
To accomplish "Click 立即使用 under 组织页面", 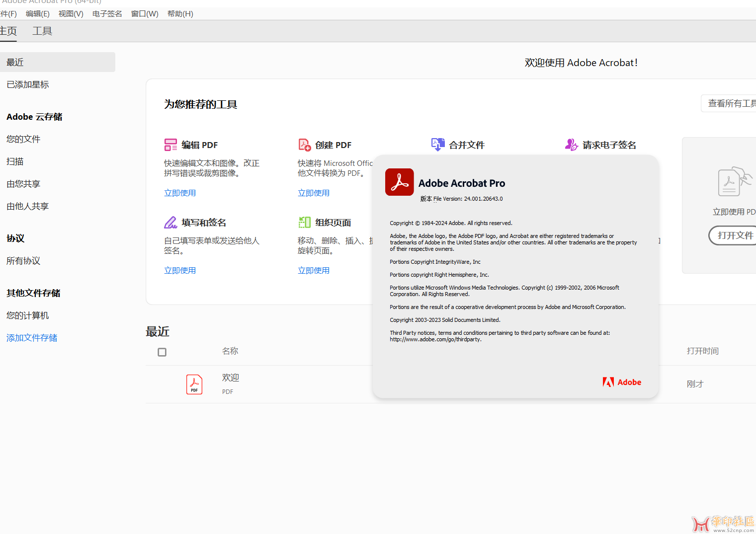I will [314, 270].
